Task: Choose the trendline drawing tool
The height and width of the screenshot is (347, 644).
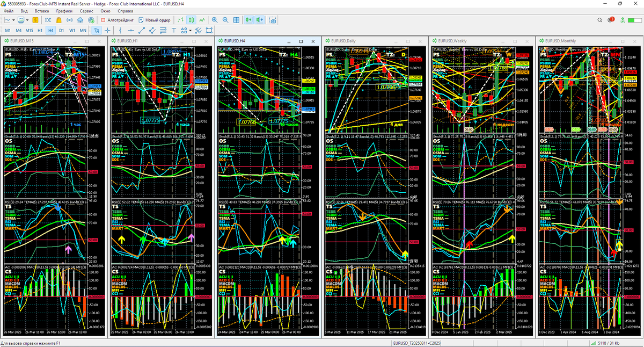Action: 142,31
